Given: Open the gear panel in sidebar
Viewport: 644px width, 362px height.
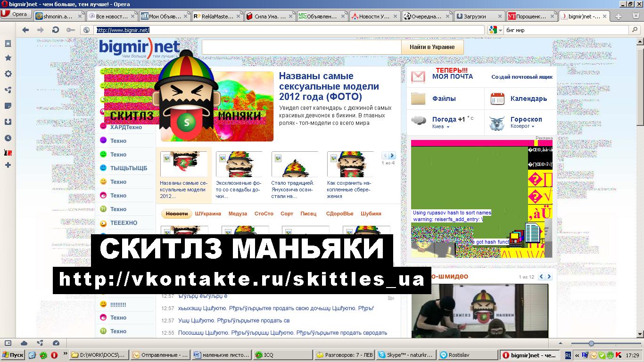Looking at the screenshot, I should pos(8,74).
